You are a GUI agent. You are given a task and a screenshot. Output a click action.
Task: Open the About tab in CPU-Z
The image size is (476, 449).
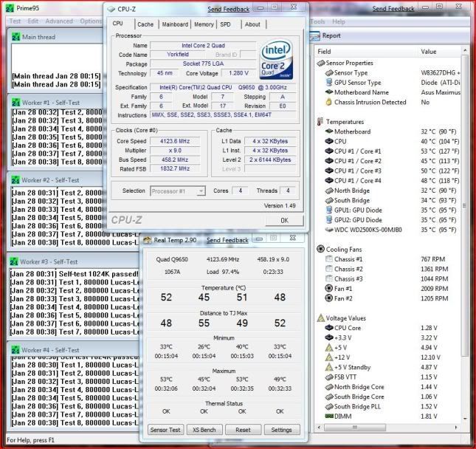[252, 24]
